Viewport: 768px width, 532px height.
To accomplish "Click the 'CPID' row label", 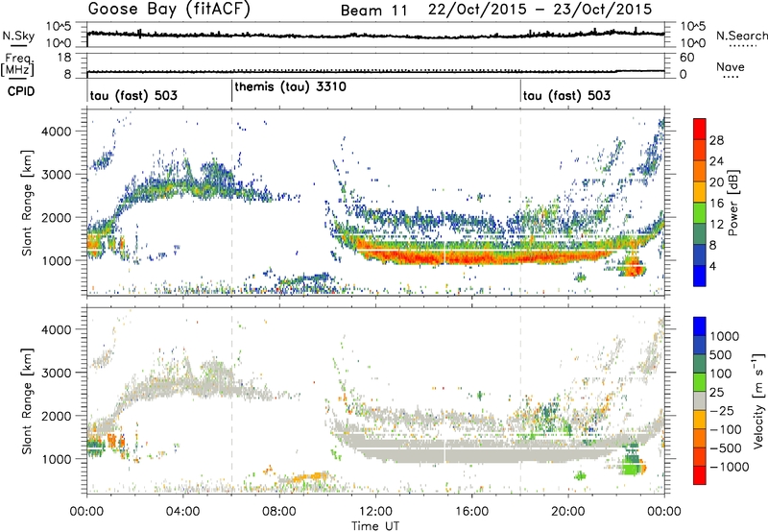I will (21, 91).
